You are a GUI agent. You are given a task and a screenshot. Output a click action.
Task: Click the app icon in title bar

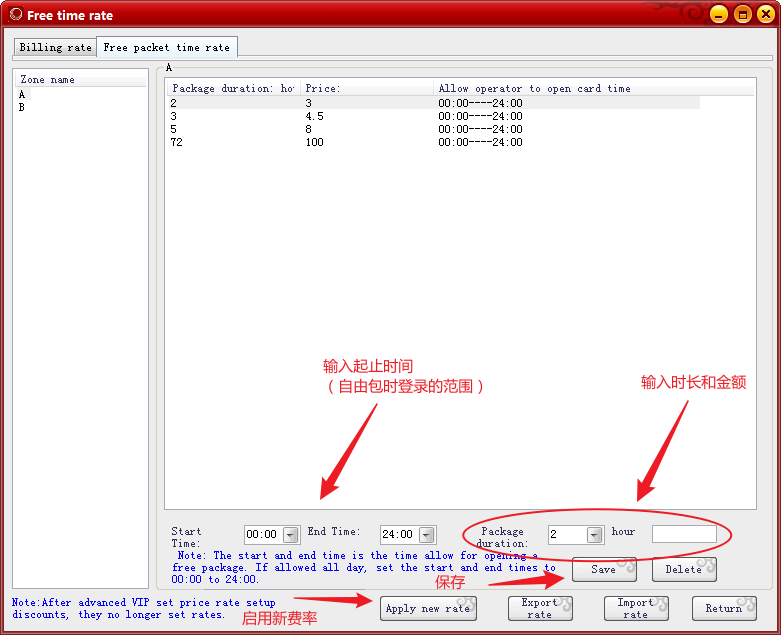16,14
